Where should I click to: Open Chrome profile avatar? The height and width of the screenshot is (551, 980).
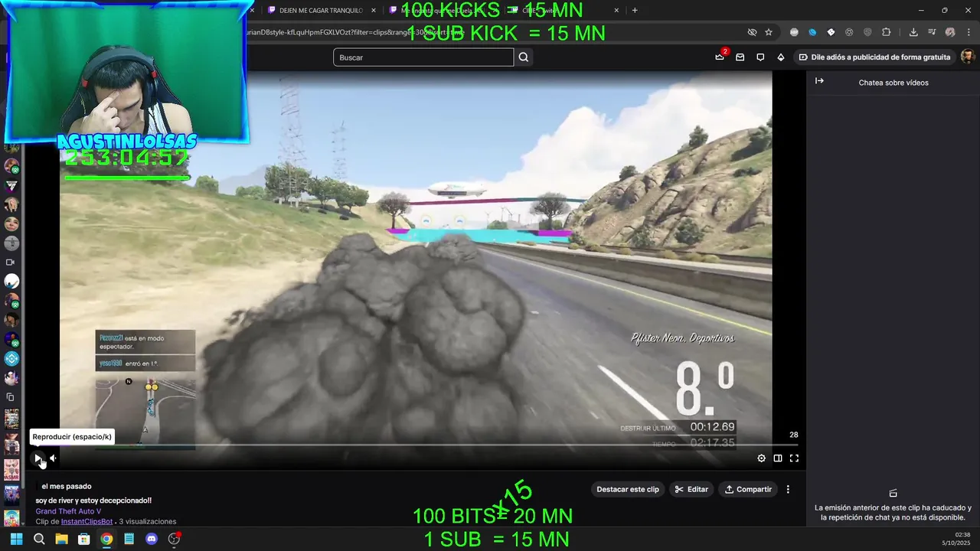950,32
